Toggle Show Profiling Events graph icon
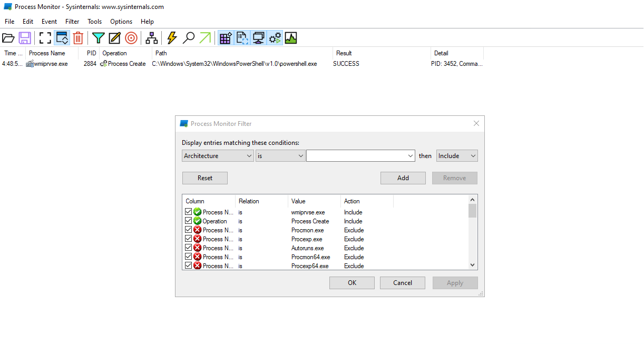 [x=291, y=38]
